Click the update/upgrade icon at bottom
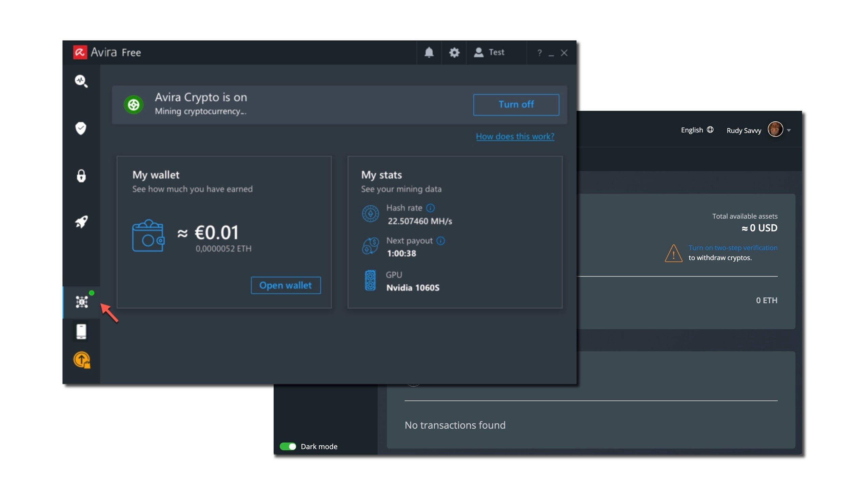 point(82,360)
